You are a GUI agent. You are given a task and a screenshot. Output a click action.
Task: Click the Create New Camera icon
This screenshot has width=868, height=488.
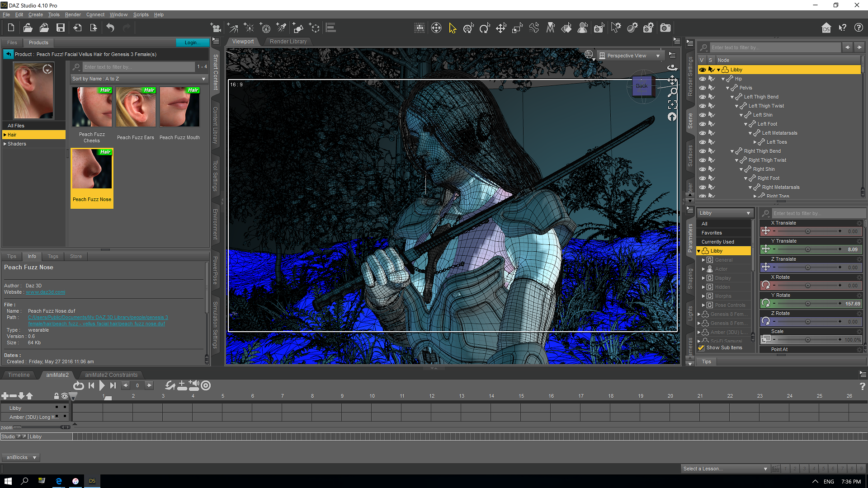click(x=216, y=28)
